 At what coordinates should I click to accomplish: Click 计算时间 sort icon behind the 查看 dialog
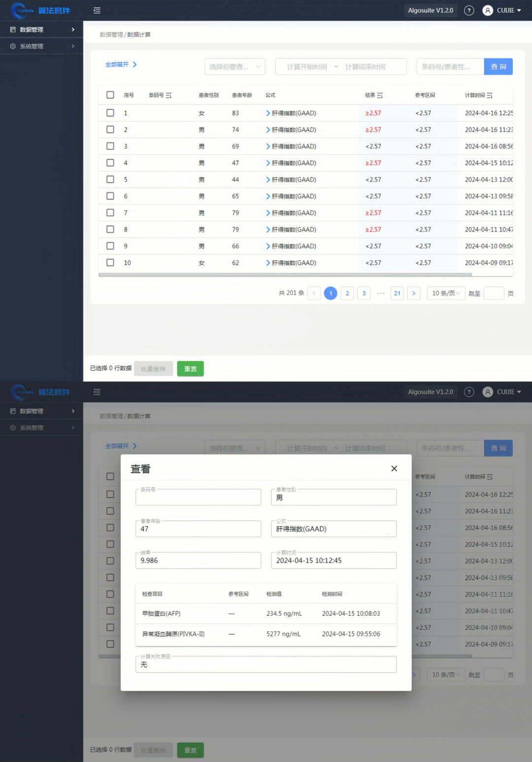point(490,477)
